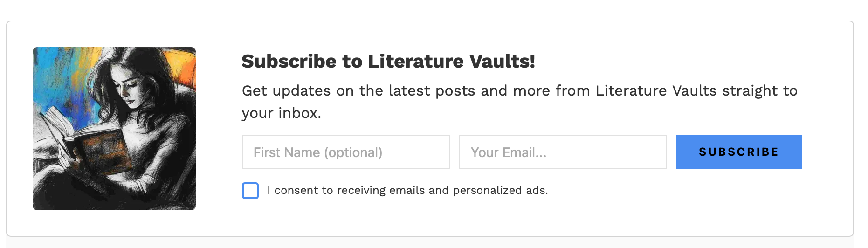
Task: Click "Literature Vaults" within the description sentence
Action: 656,91
